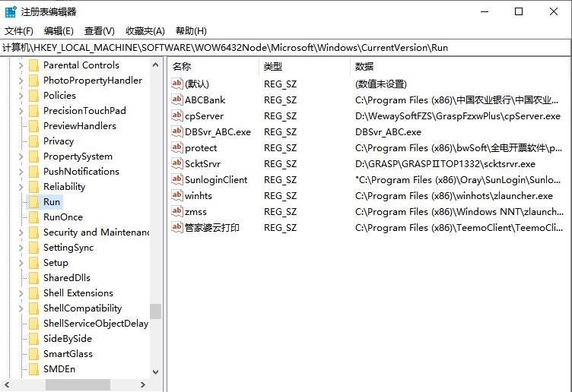Open the 编辑(E) menu

(x=59, y=31)
